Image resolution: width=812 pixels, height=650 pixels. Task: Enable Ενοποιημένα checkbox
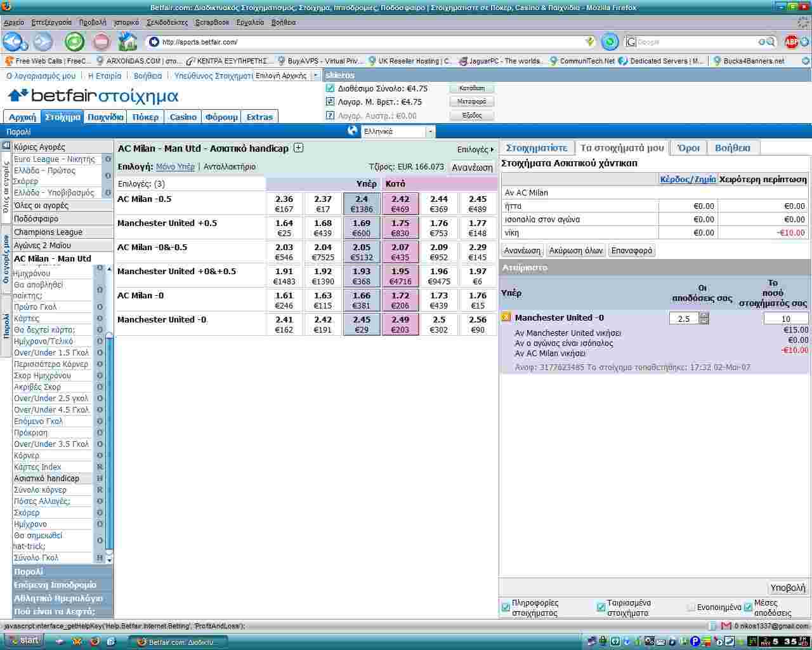(x=691, y=607)
